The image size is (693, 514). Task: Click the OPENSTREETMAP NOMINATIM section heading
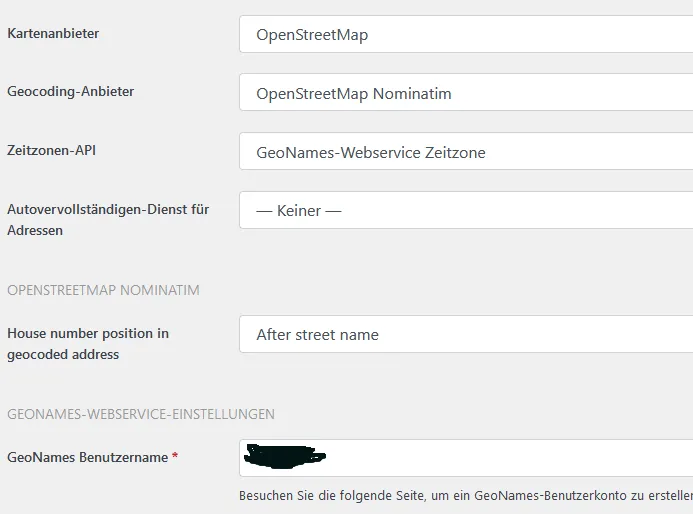click(103, 290)
